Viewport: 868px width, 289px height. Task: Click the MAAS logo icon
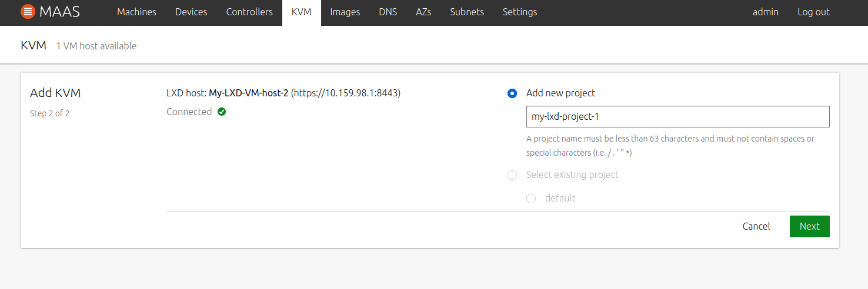(27, 12)
